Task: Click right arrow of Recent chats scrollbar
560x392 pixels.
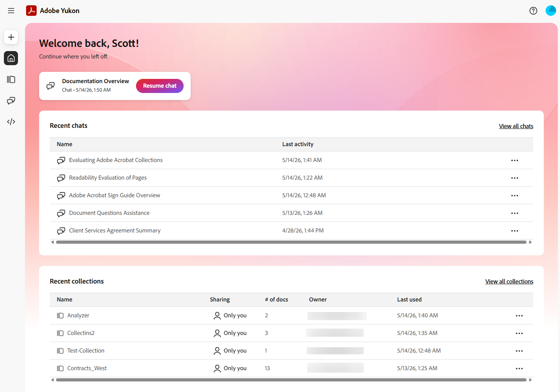Action: pyautogui.click(x=530, y=242)
